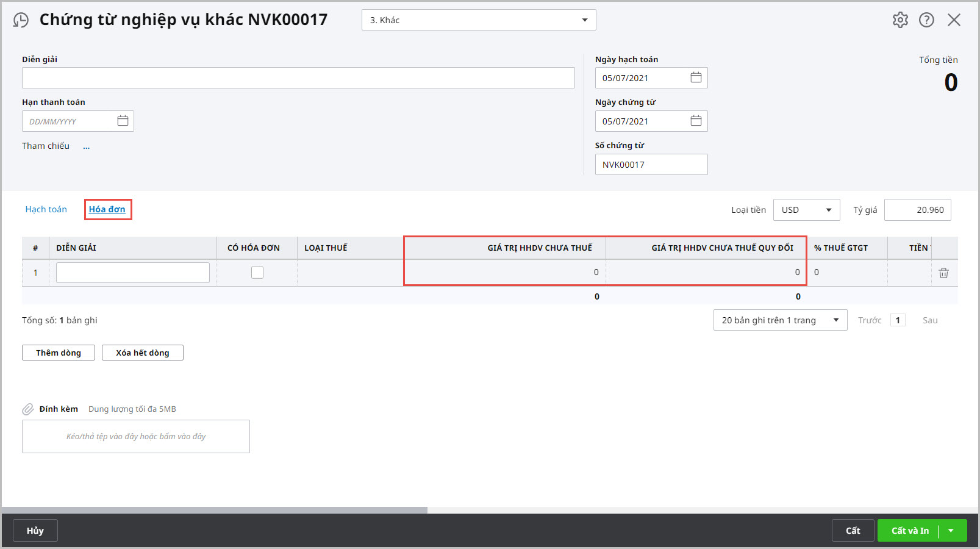
Task: Open calendar for Hạn thanh toán
Action: [123, 121]
